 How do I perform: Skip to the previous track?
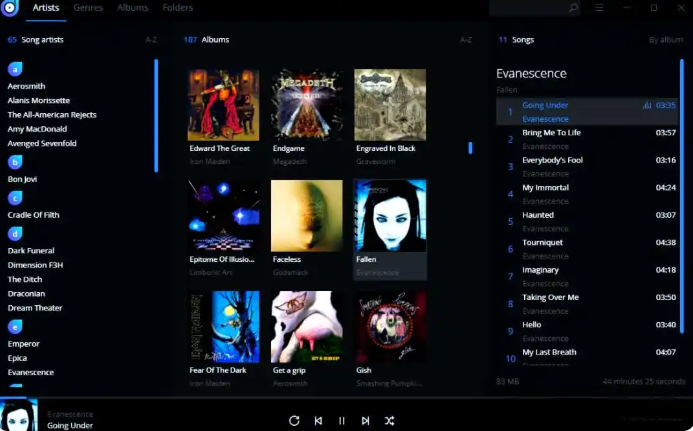(318, 421)
